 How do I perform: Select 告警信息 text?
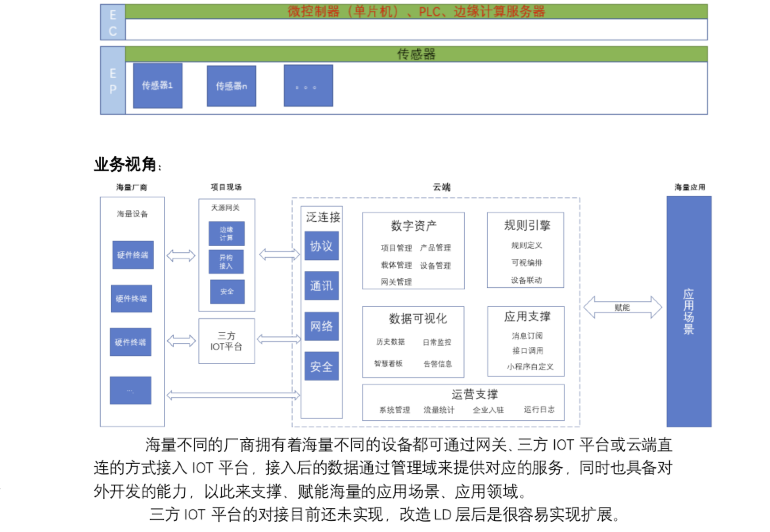(x=438, y=364)
